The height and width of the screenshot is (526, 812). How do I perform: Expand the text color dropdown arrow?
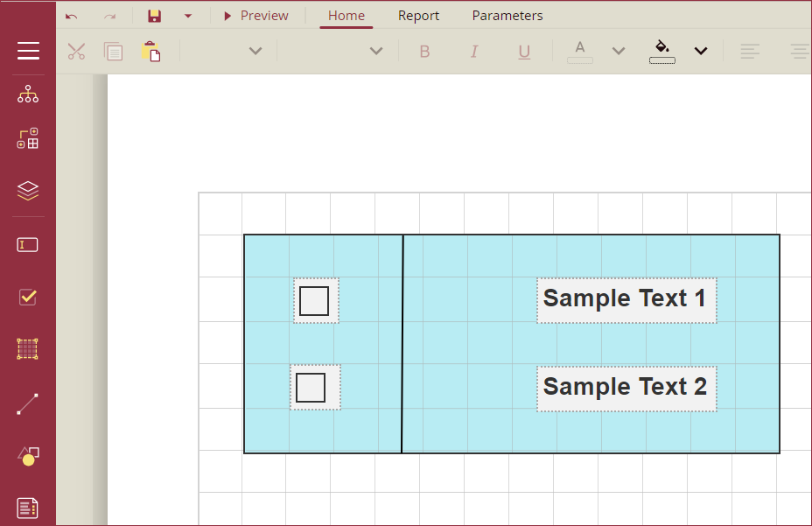(619, 51)
